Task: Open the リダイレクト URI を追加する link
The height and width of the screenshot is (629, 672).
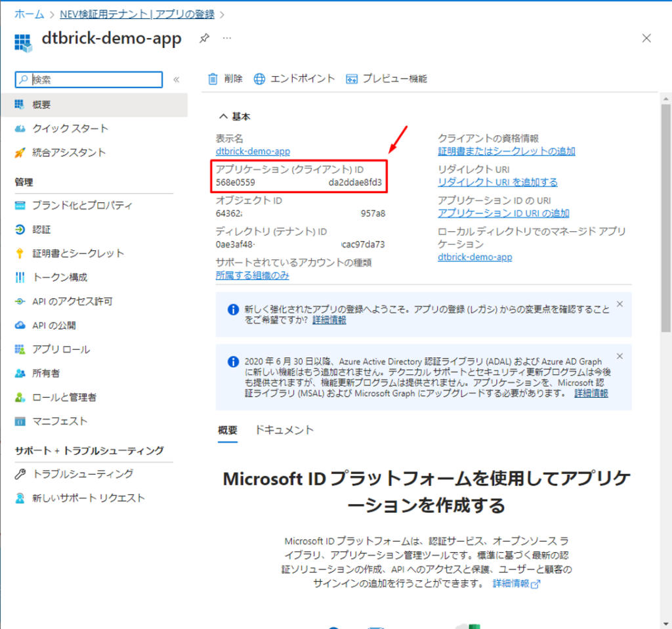Action: tap(497, 182)
